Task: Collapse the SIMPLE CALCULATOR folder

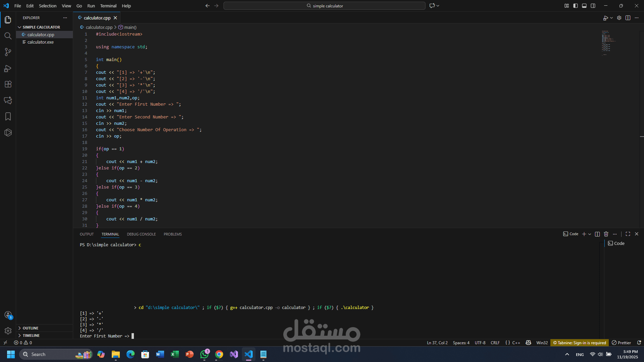Action: (19, 27)
